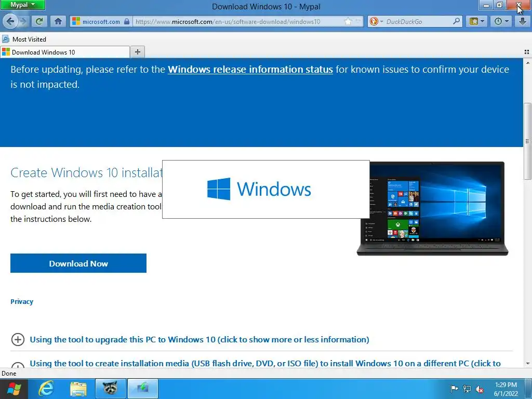
Task: Open the bookmarks menu button
Action: point(477,21)
